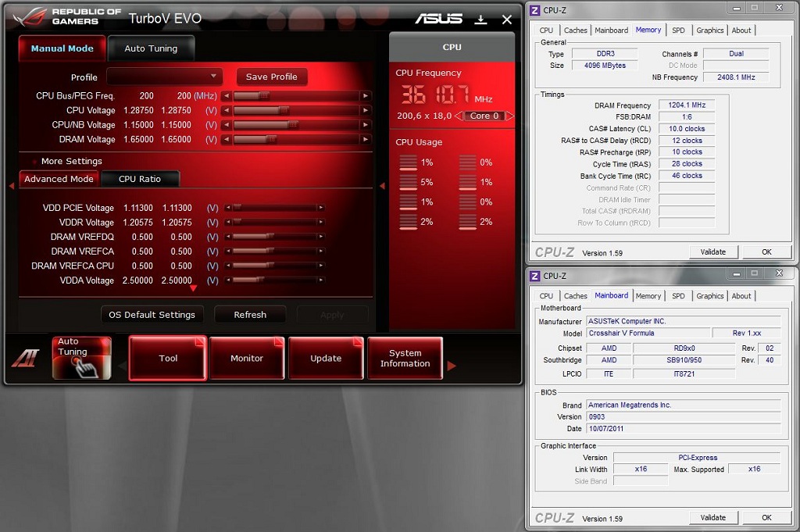Open the Update button
Viewport: 800px width, 532px height.
point(326,358)
